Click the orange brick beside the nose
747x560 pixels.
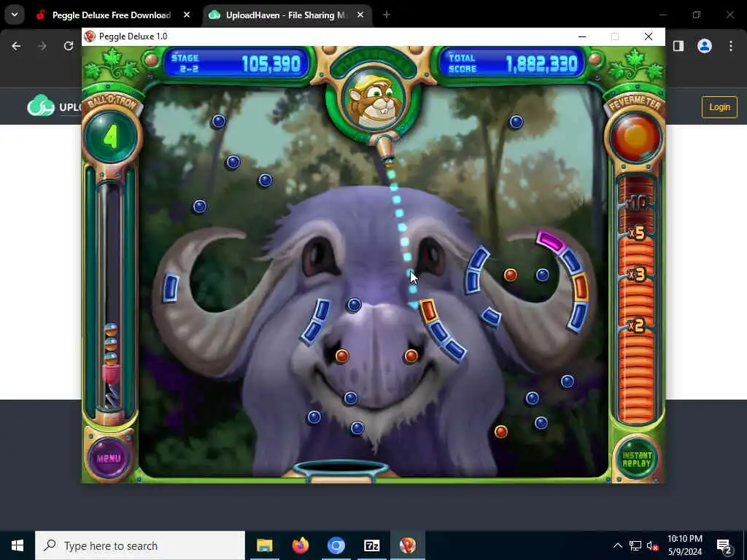click(428, 311)
